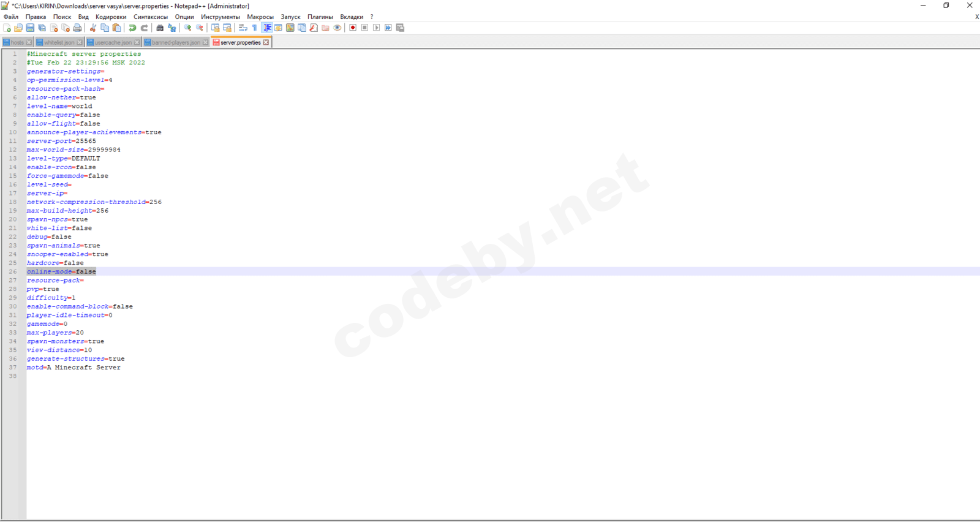Click the Paste clipboard icon
The width and height of the screenshot is (980, 522).
click(116, 28)
